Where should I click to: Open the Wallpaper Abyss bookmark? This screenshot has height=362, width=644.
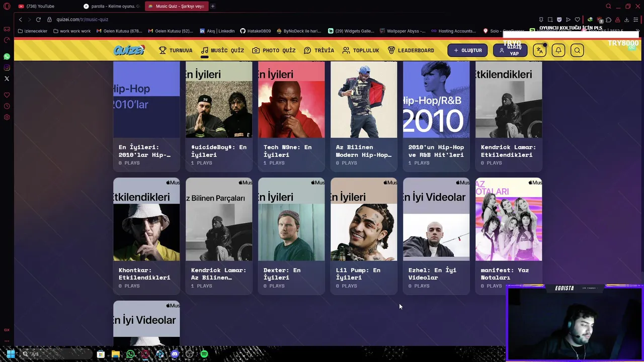[x=402, y=31]
